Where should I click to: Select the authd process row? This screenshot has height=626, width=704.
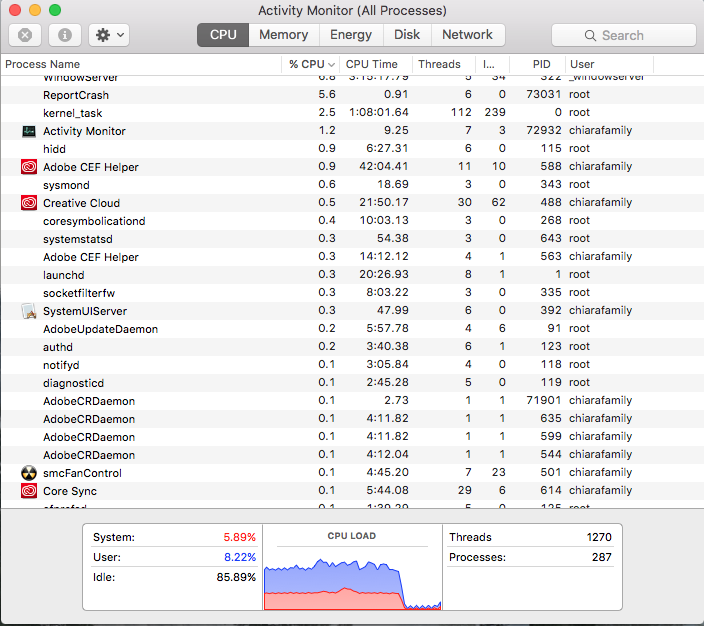pyautogui.click(x=352, y=347)
